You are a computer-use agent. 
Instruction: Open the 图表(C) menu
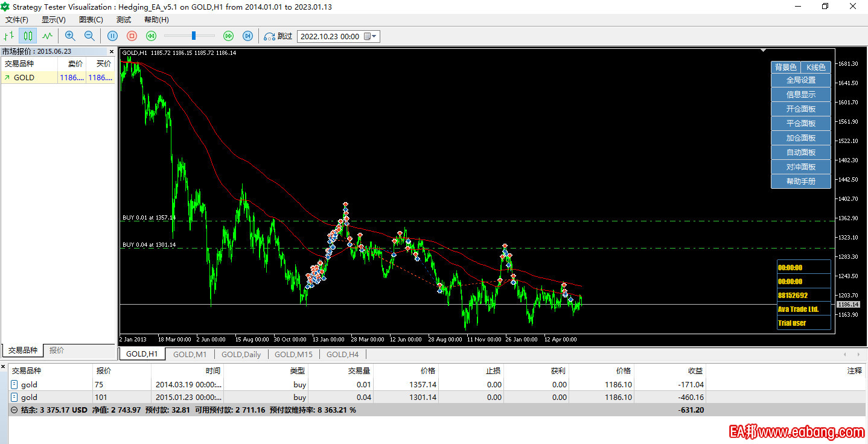click(91, 20)
